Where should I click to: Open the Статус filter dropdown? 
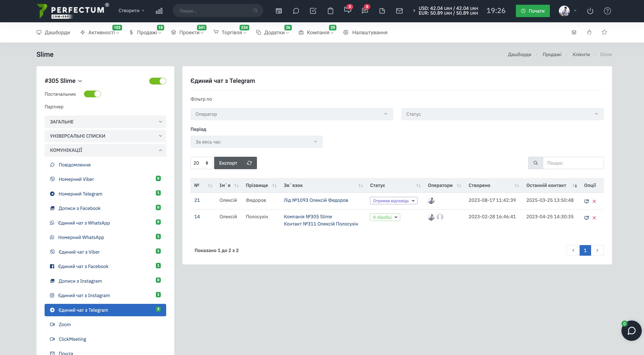(x=502, y=114)
